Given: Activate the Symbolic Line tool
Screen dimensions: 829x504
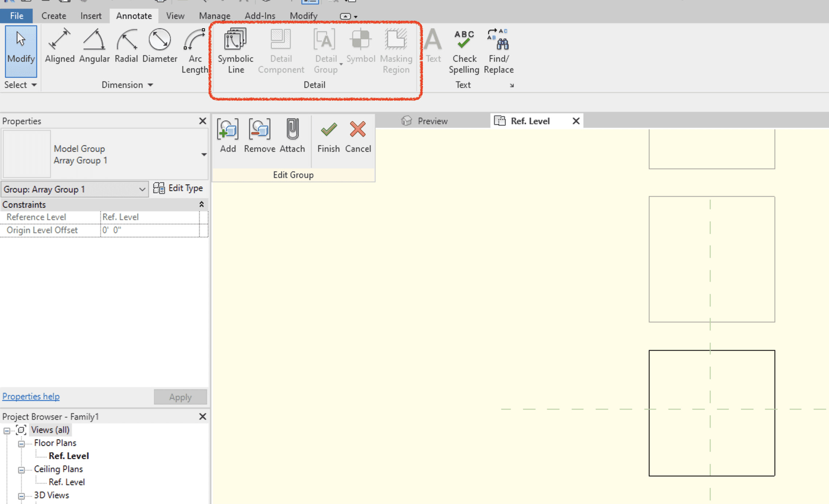Looking at the screenshot, I should (x=235, y=51).
